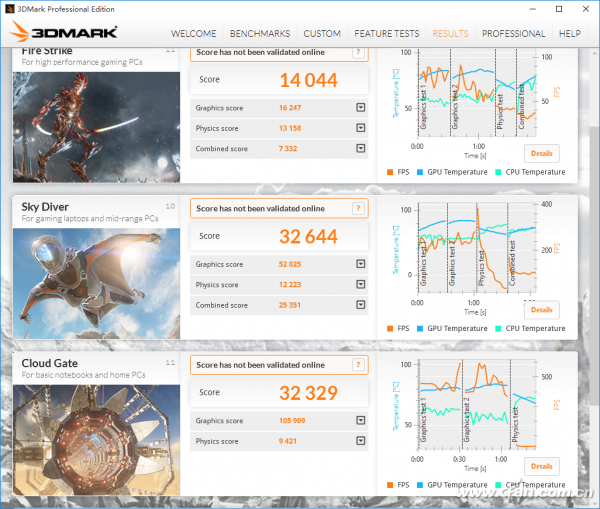The image size is (600, 509).
Task: Click Fire Strike 'Score has not been validated online'
Action: pyautogui.click(x=261, y=52)
